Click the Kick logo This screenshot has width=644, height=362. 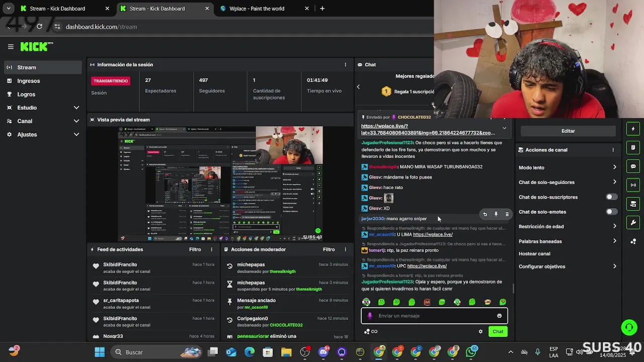(x=37, y=46)
